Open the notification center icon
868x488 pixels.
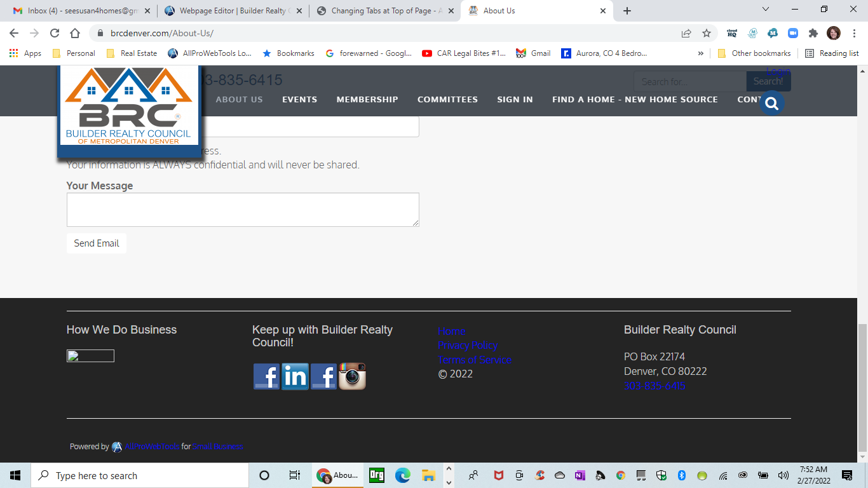click(847, 475)
